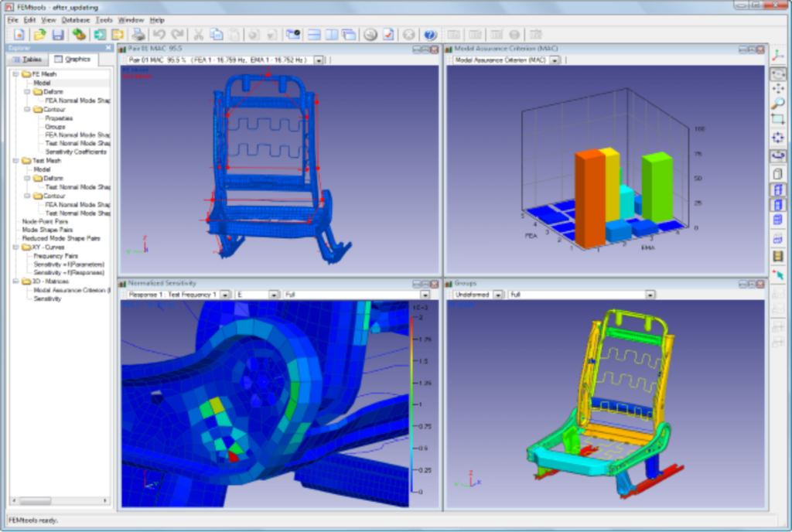This screenshot has height=532, width=792.
Task: Click the Save disk icon in toolbar
Action: pos(58,35)
